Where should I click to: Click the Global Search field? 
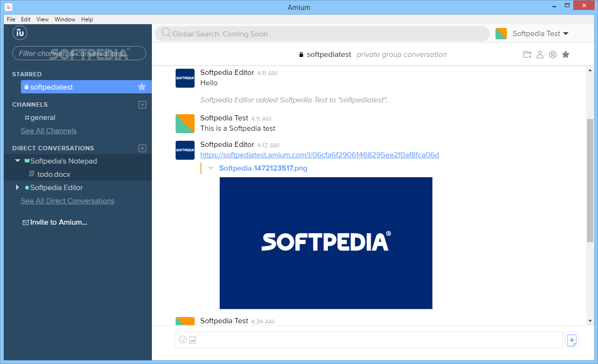[322, 34]
